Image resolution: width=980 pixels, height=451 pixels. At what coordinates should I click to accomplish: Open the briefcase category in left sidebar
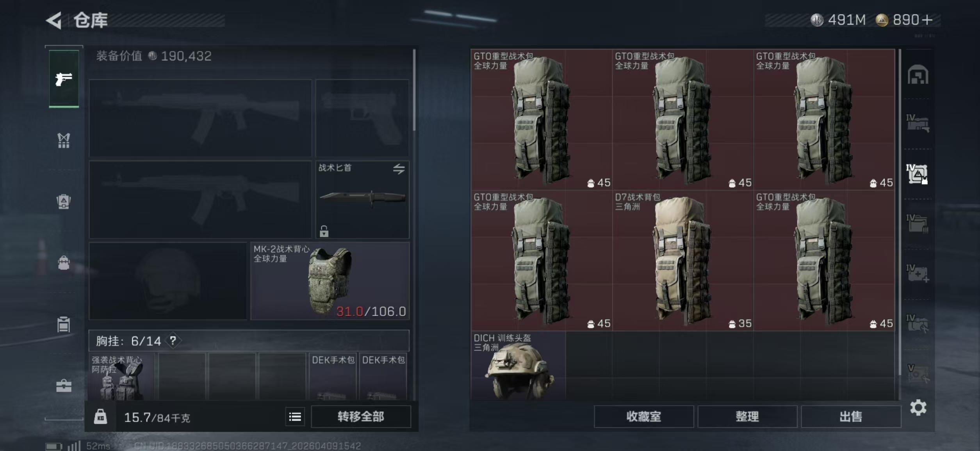point(64,386)
